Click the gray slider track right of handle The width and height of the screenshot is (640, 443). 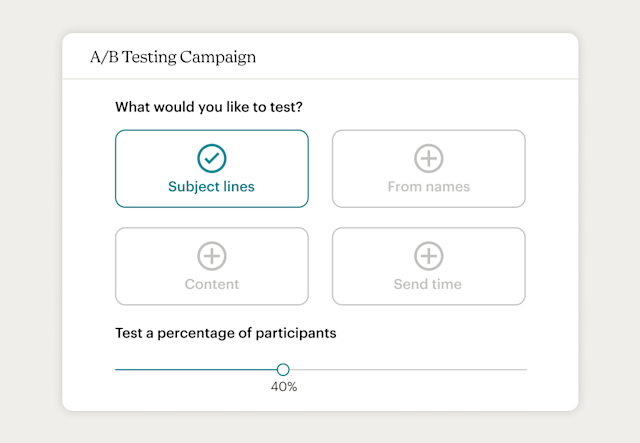410,370
